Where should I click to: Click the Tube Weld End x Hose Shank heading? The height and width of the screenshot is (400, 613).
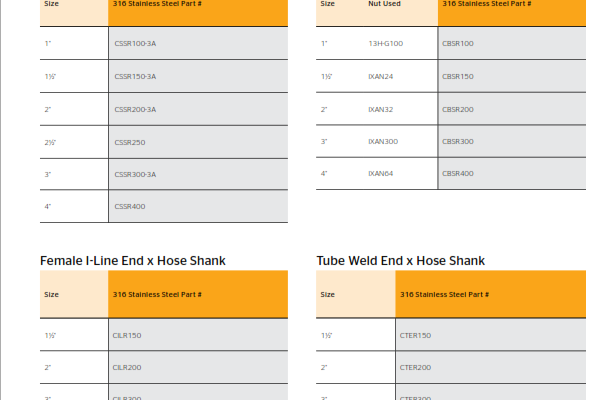[x=401, y=261]
